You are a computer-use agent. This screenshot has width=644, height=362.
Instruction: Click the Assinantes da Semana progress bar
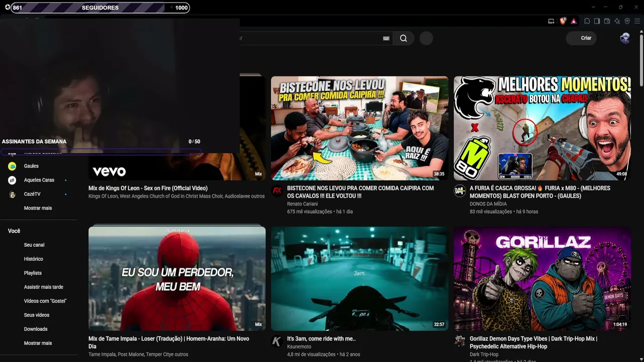[x=101, y=151]
